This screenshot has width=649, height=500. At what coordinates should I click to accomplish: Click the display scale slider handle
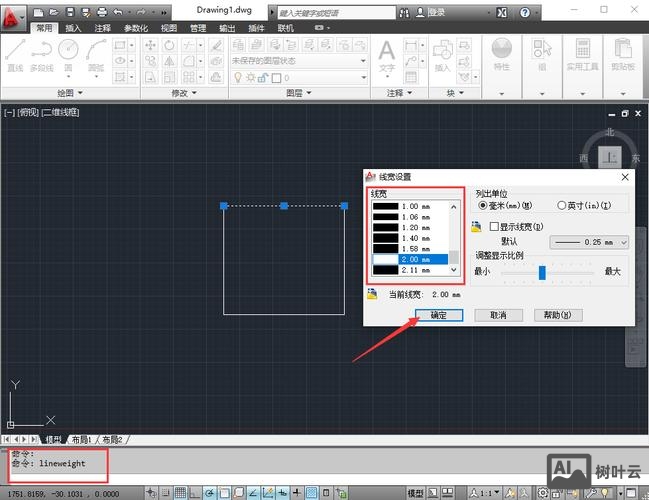(x=542, y=272)
